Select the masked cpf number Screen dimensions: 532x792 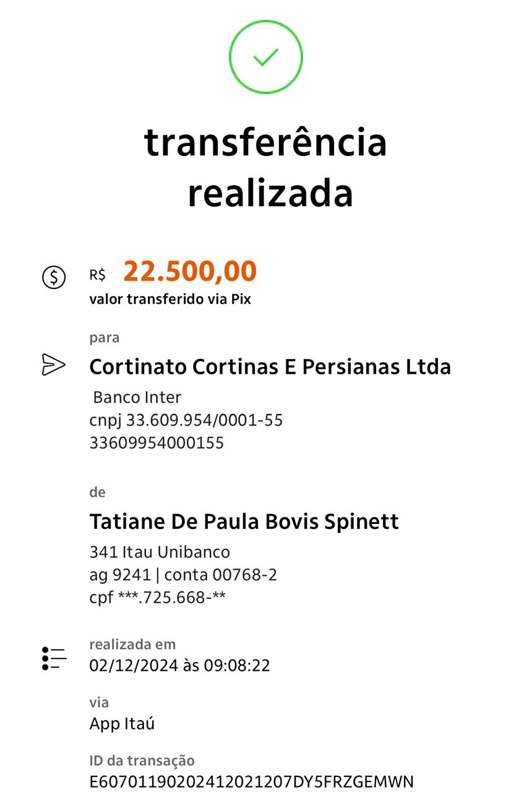(x=158, y=598)
